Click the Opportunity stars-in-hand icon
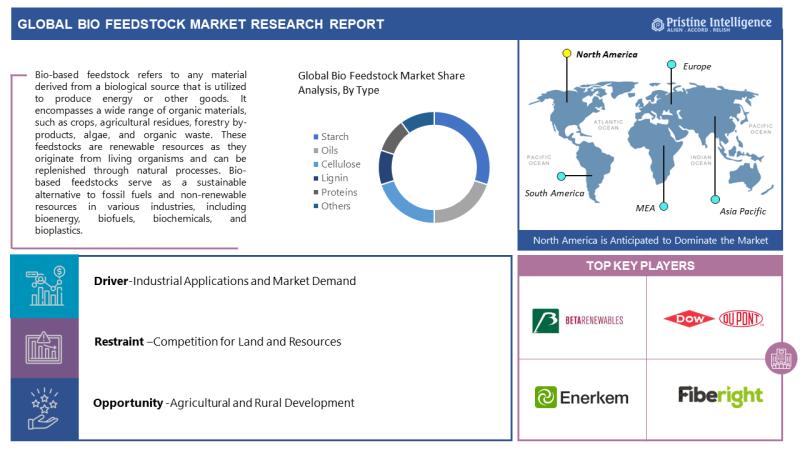The height and width of the screenshot is (450, 800). [x=43, y=409]
